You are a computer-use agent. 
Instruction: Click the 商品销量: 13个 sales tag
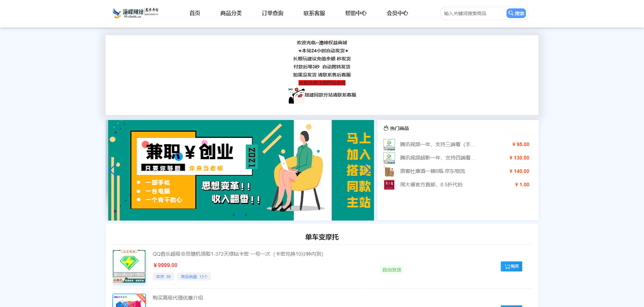pyautogui.click(x=194, y=277)
